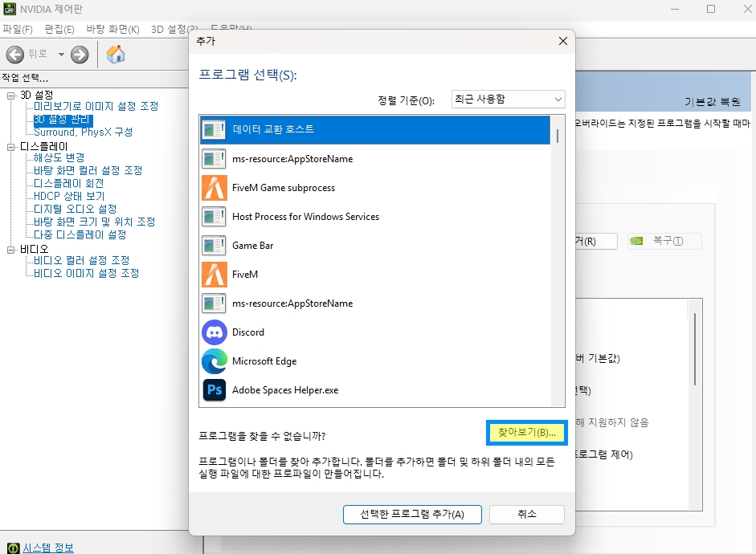Screen dimensions: 756x554
Task: Collapse the 디스플레이 tree node
Action: click(11, 147)
